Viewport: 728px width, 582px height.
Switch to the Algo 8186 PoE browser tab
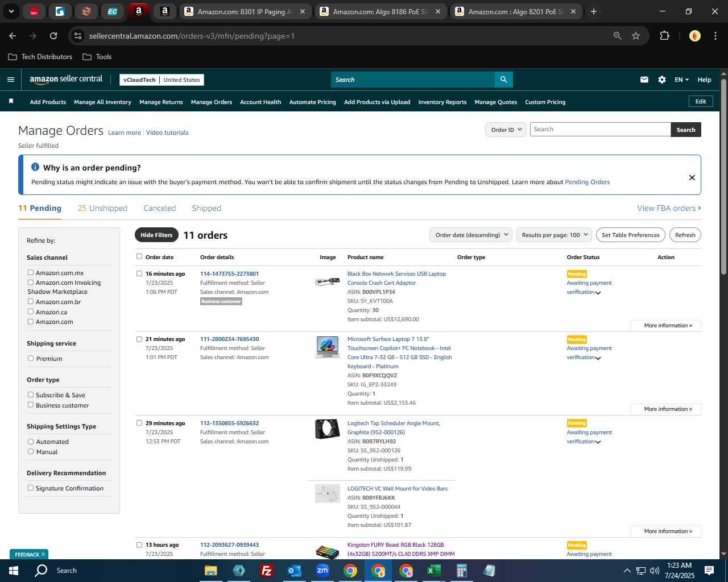click(x=380, y=11)
